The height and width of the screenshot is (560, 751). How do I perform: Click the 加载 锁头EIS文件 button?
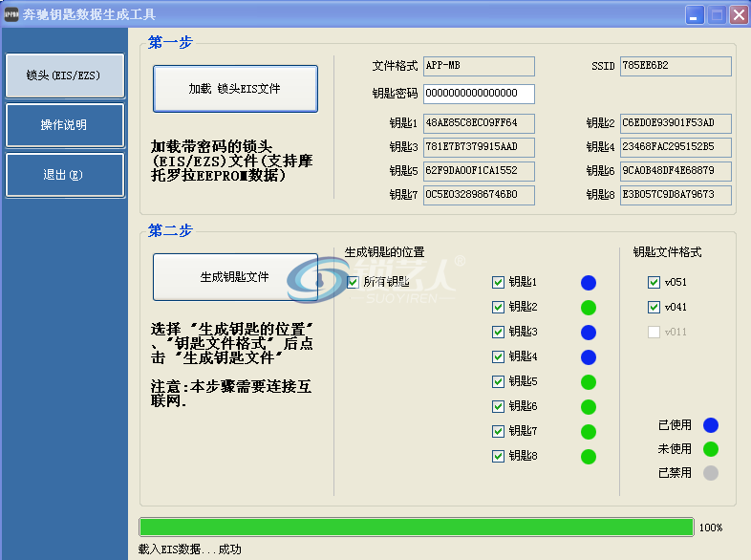[x=235, y=89]
